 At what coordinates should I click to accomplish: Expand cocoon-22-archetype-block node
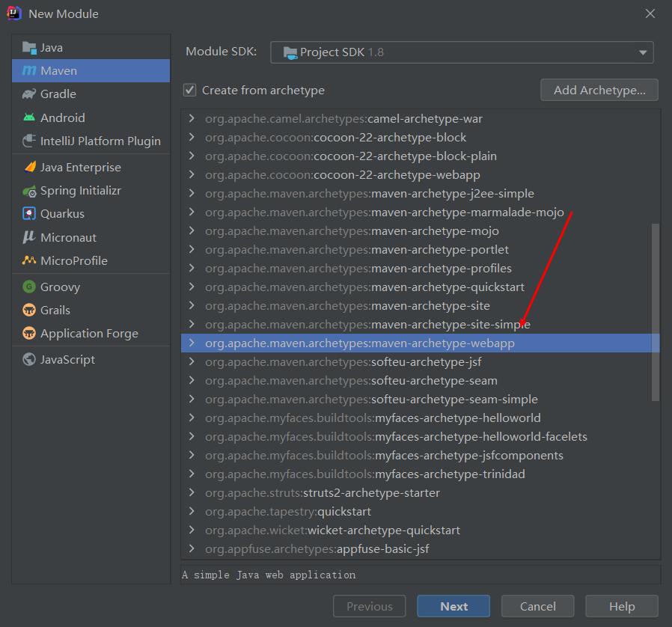[x=192, y=137]
